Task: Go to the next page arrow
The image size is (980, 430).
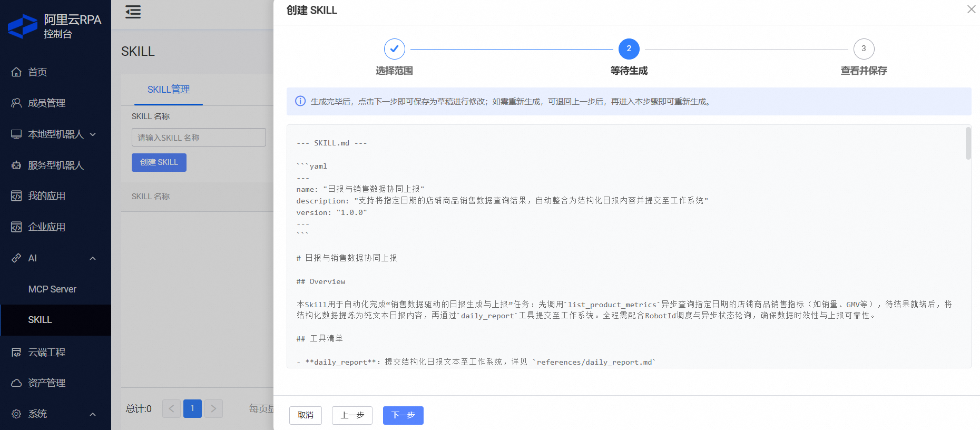Action: pyautogui.click(x=213, y=408)
